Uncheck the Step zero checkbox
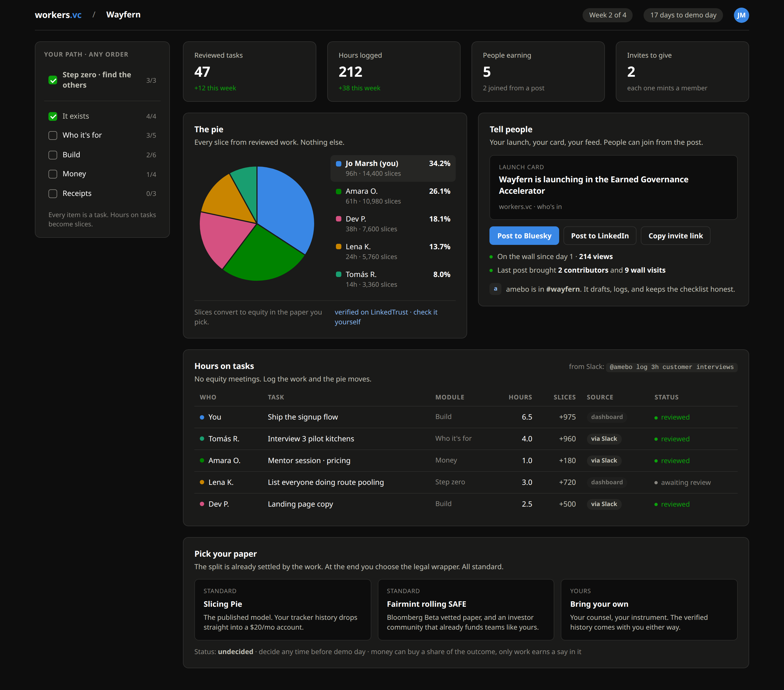 click(53, 80)
